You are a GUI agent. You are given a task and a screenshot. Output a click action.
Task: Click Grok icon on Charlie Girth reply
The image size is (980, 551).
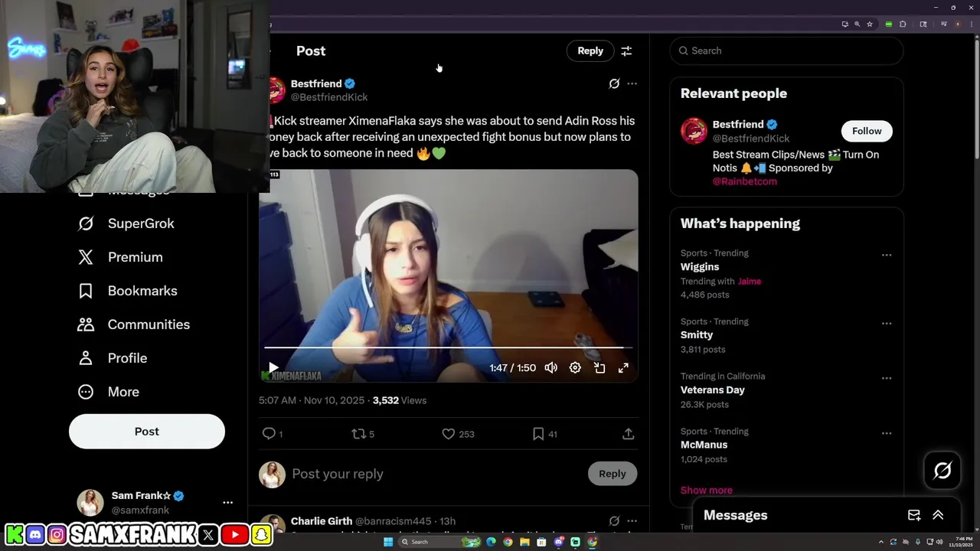click(614, 521)
